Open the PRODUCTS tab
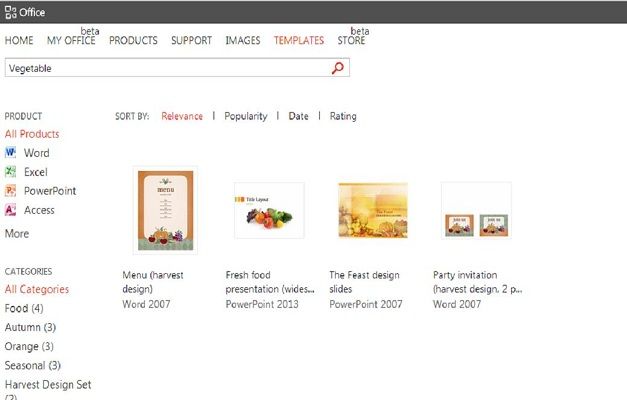Screen dimensions: 627x400 tap(133, 40)
